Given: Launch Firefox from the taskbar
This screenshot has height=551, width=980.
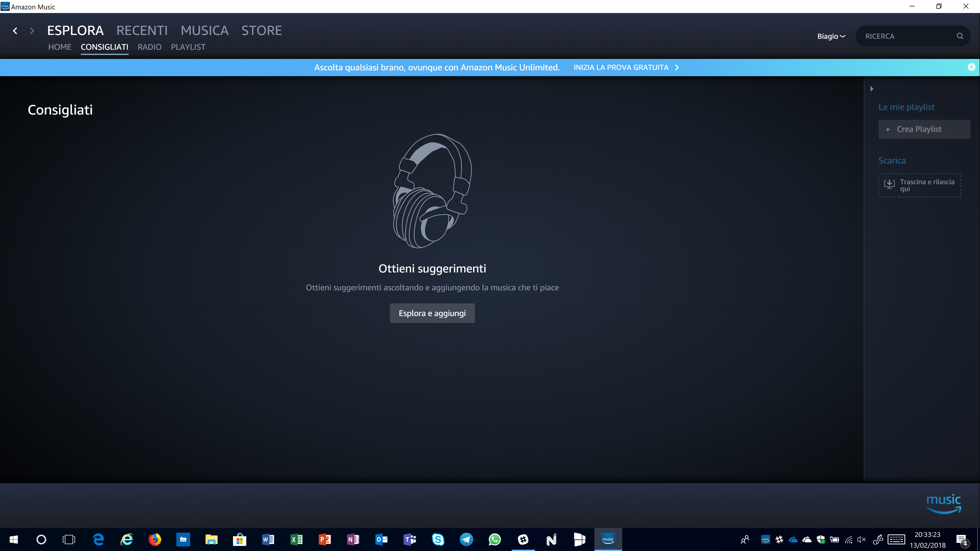Looking at the screenshot, I should coord(155,539).
